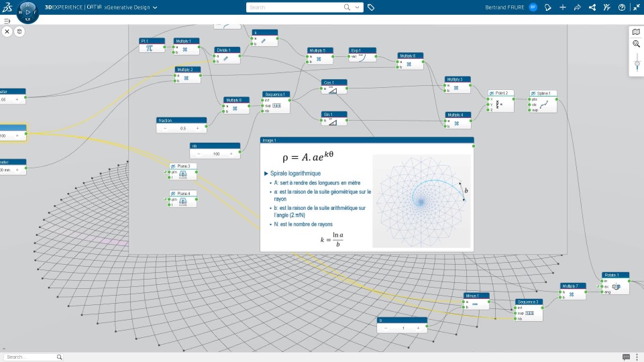Screen dimensions: 644x362
Task: Open the chat bubble icon at bottom right
Action: pos(626,357)
